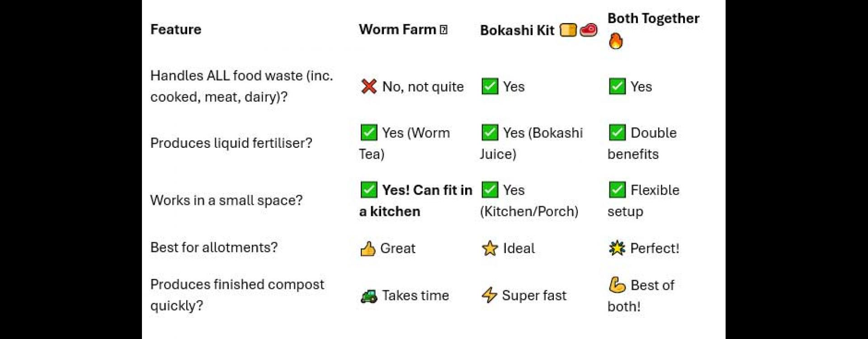Click the green check beside "Double benefits"
Image resolution: width=868 pixels, height=339 pixels.
pos(617,132)
